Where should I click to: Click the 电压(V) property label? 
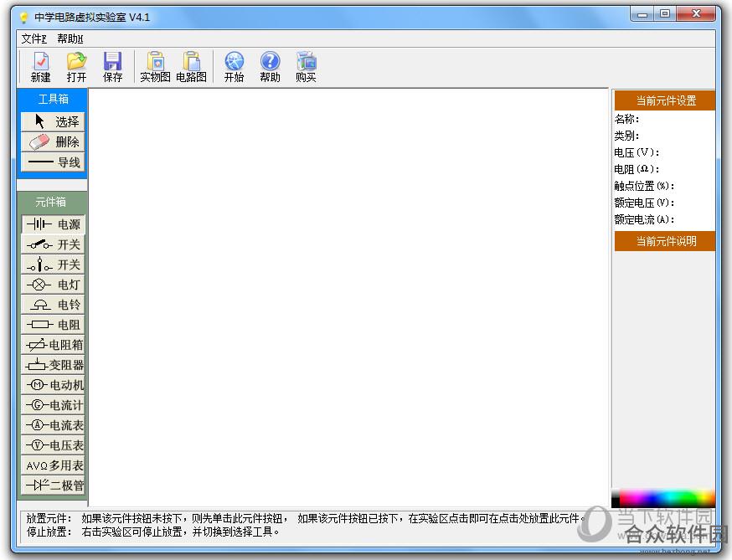637,152
